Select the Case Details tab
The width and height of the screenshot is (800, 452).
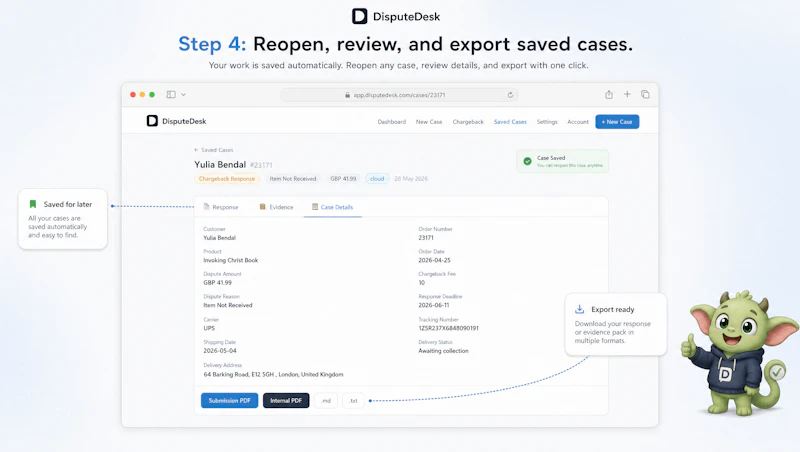click(333, 207)
